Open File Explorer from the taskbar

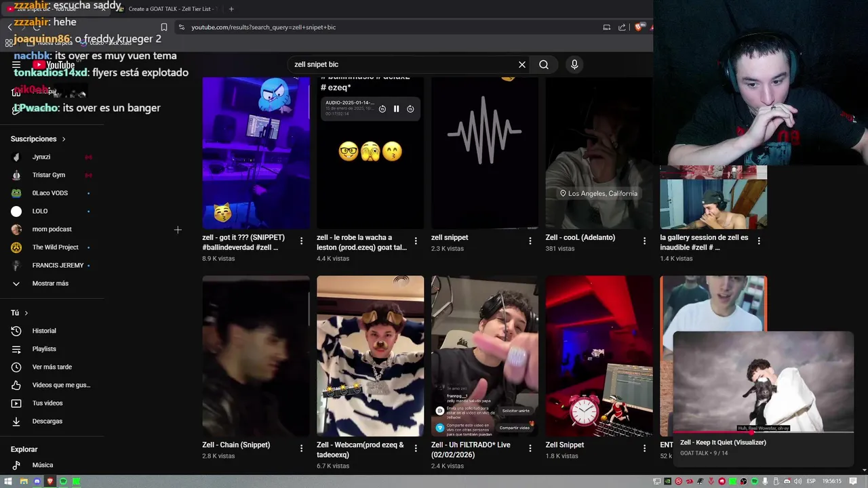tap(24, 481)
